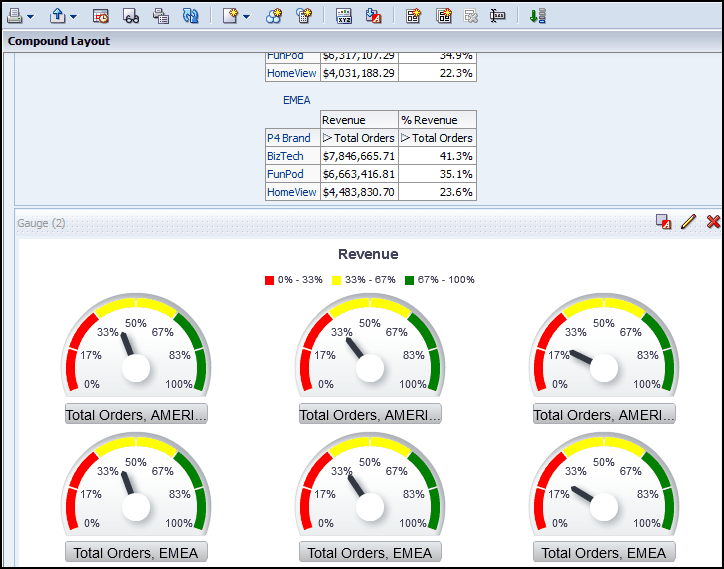
Task: Click the red 0% - 33% legend swatch
Action: (269, 280)
